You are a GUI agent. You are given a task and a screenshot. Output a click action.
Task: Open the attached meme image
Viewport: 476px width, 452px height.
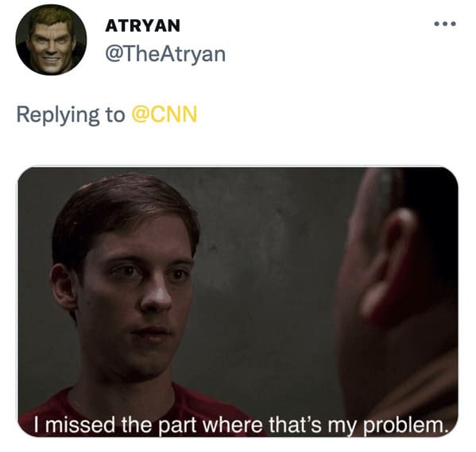[238, 302]
